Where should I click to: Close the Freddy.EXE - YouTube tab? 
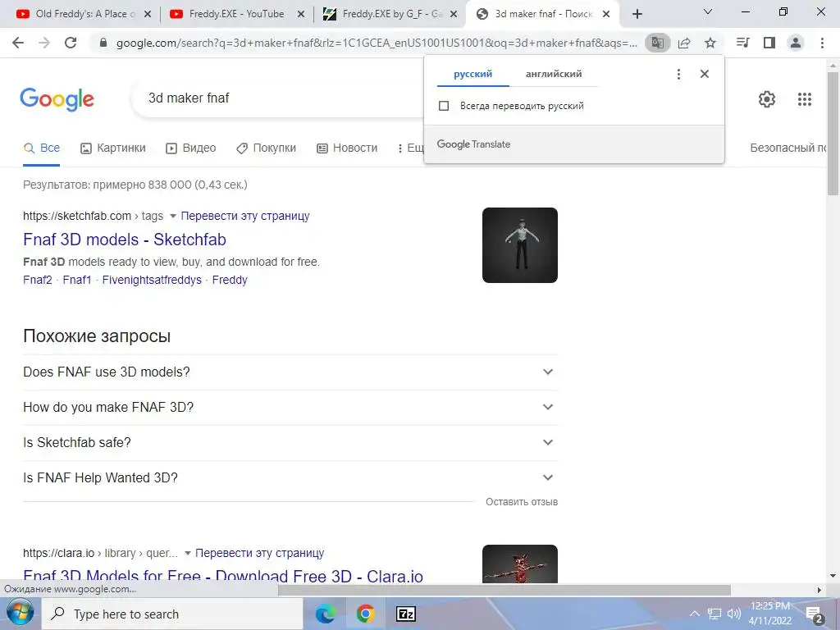point(301,14)
